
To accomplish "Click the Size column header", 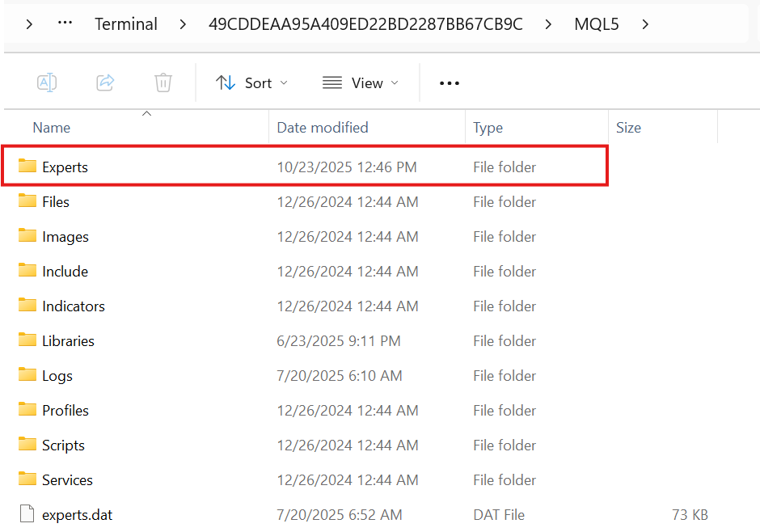I will [x=629, y=127].
